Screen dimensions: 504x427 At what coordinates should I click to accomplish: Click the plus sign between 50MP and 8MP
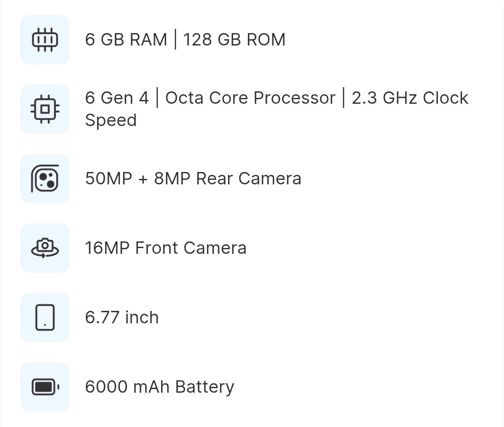[143, 179]
